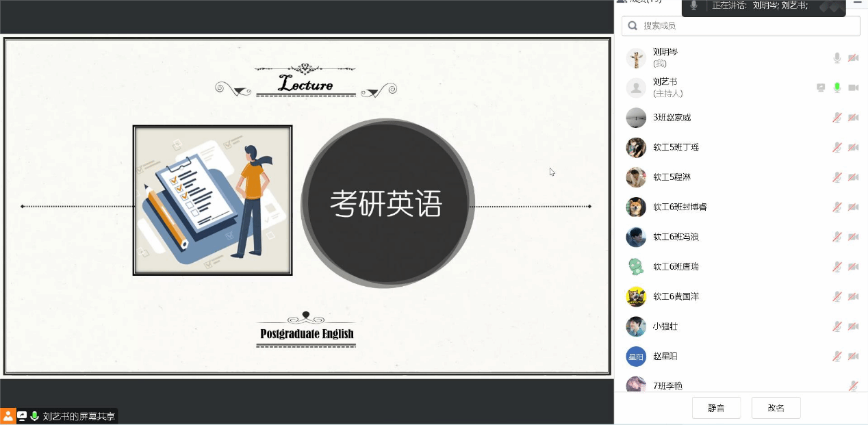Click the orange host avatar icon bottom-left

[x=8, y=416]
